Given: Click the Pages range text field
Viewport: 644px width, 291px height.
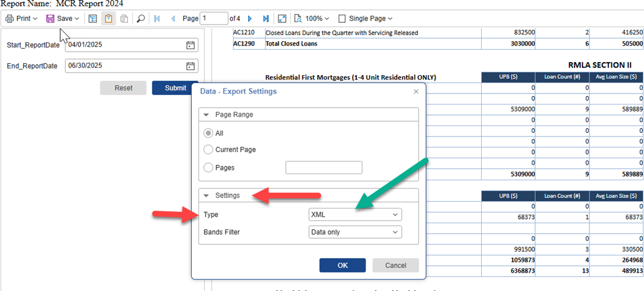Looking at the screenshot, I should [x=324, y=167].
